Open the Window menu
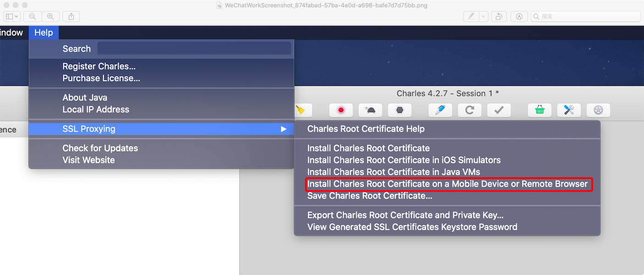This screenshot has height=275, width=644. (x=11, y=33)
